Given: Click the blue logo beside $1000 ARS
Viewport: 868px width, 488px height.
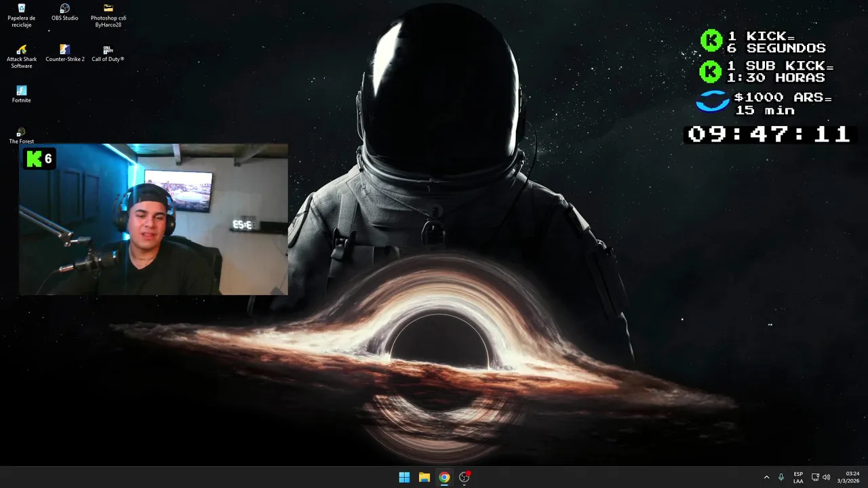Looking at the screenshot, I should pyautogui.click(x=713, y=102).
